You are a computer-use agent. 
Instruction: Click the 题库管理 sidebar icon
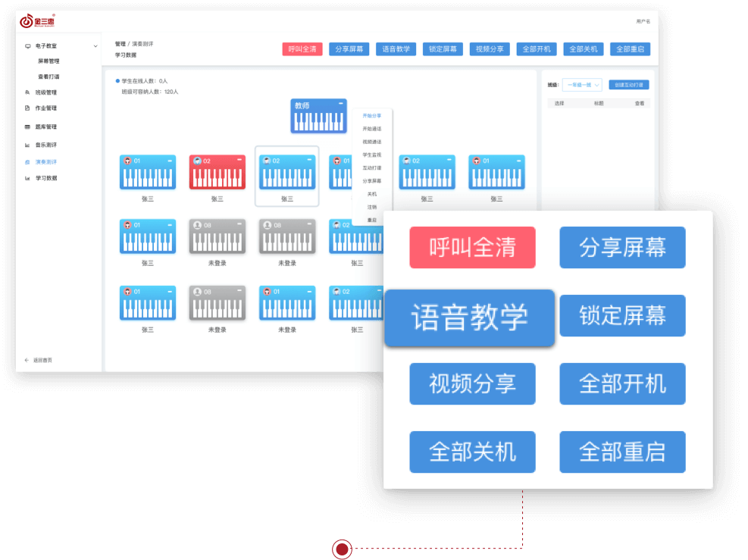28,127
